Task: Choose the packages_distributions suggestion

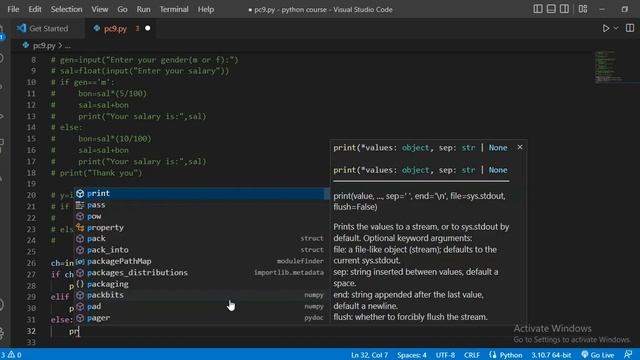Action: (201, 273)
